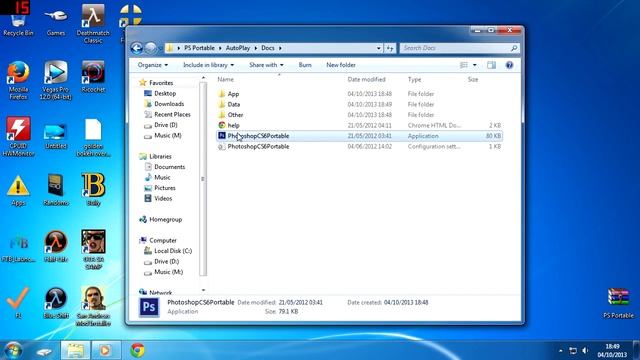The height and width of the screenshot is (360, 640).
Task: Select the help Chrome HTML file
Action: coord(359,125)
